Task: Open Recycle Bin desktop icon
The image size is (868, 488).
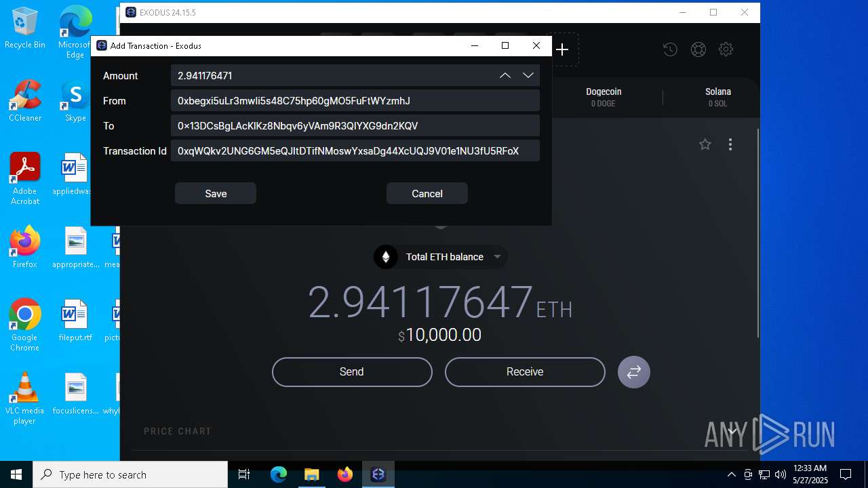Action: [25, 28]
